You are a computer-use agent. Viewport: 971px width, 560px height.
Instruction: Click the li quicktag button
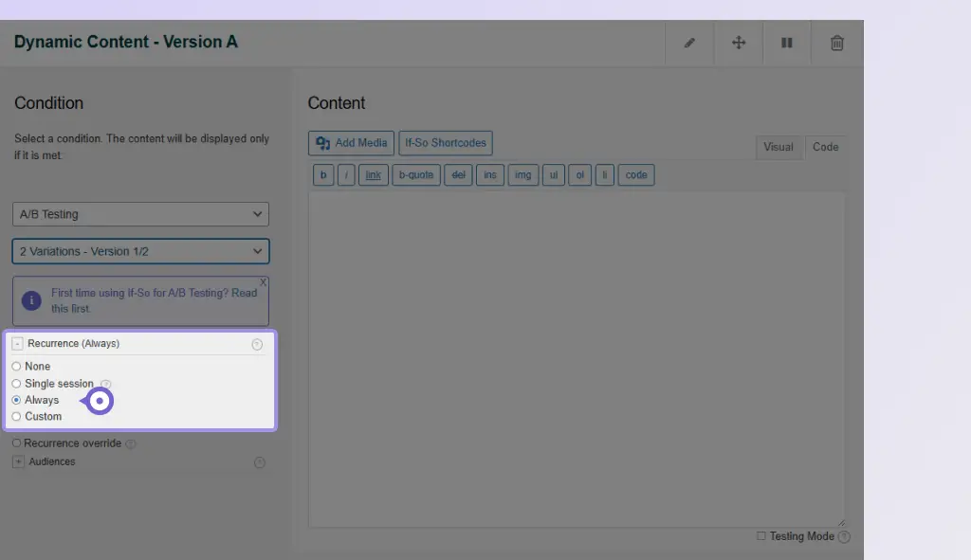pos(604,175)
